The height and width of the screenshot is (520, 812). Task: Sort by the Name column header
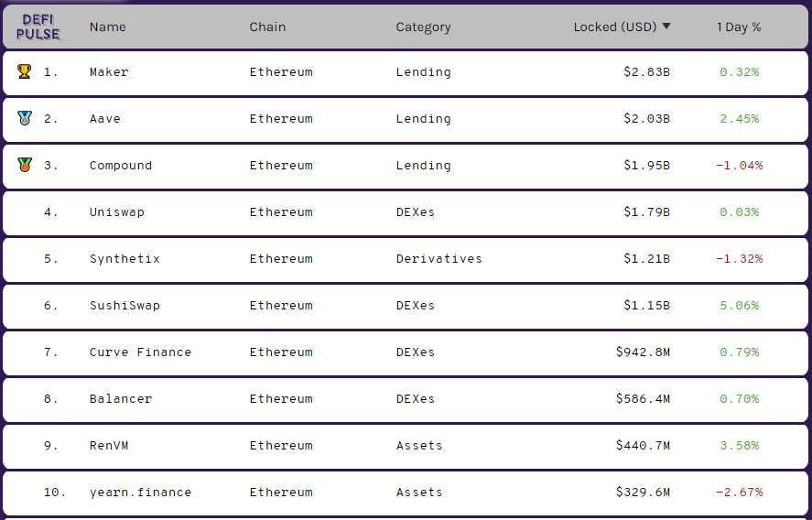click(x=108, y=27)
